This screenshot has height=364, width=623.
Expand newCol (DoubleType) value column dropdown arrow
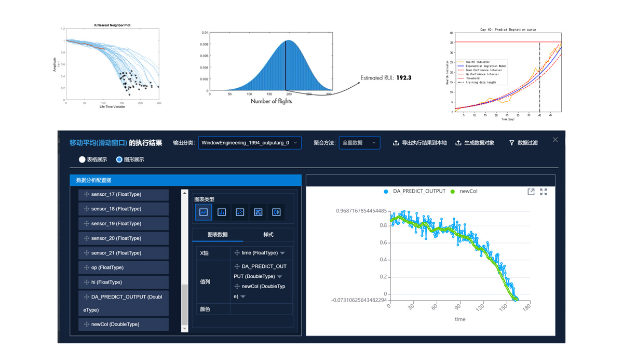(x=242, y=296)
